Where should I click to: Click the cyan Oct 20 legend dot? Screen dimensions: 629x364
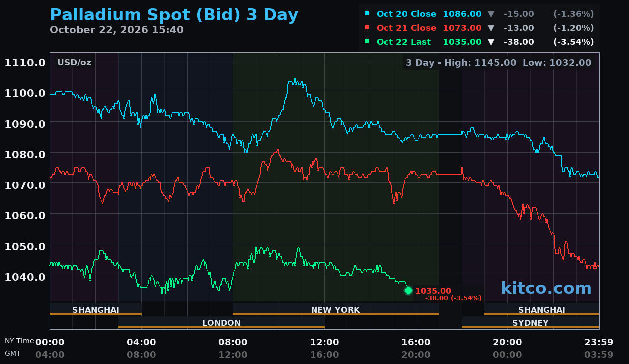click(x=367, y=13)
